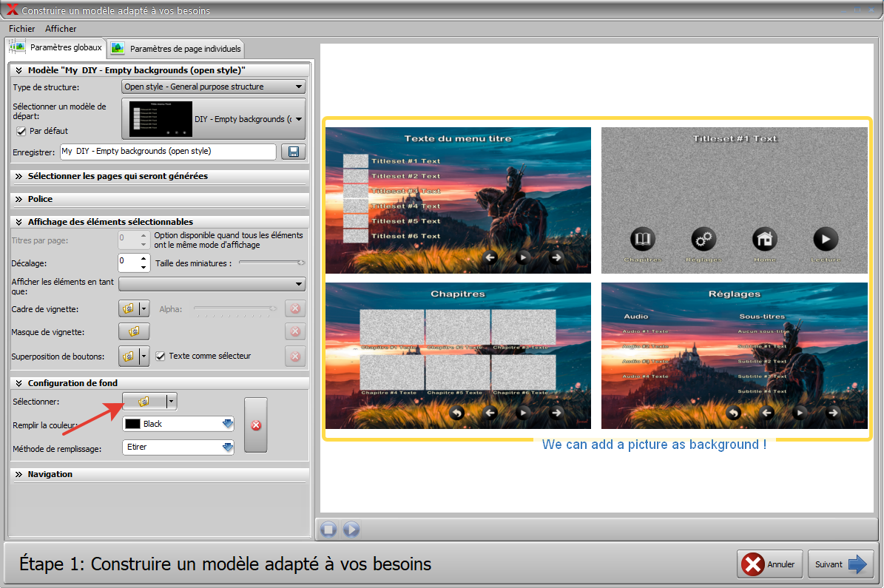Screen dimensions: 884x588
Task: Click the "Étape 1: Construire un modèle" heading
Action: [226, 564]
